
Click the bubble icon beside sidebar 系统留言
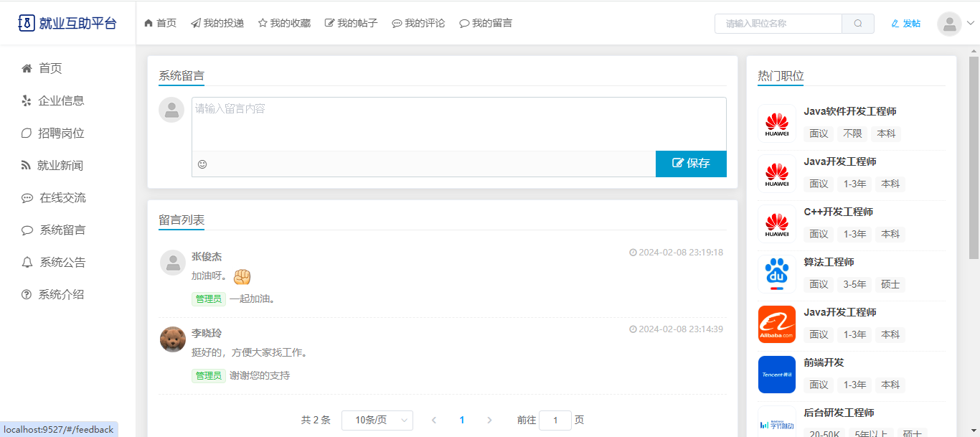click(x=27, y=230)
